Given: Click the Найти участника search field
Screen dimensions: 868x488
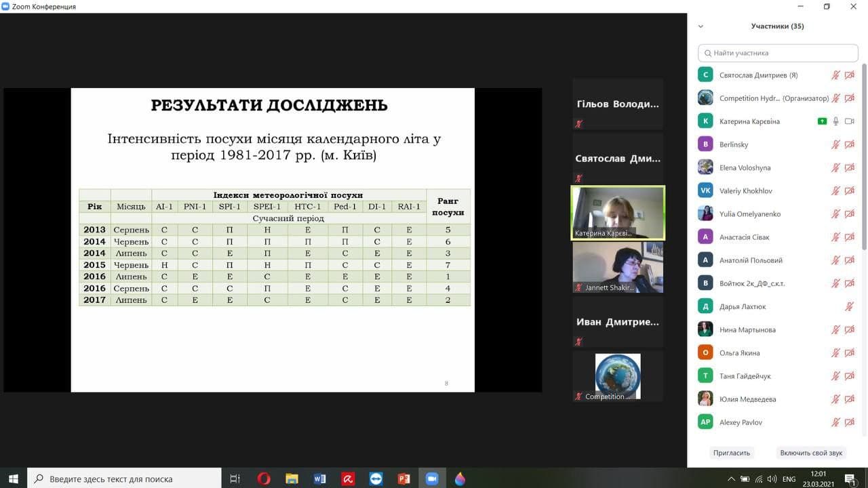Looking at the screenshot, I should (778, 53).
